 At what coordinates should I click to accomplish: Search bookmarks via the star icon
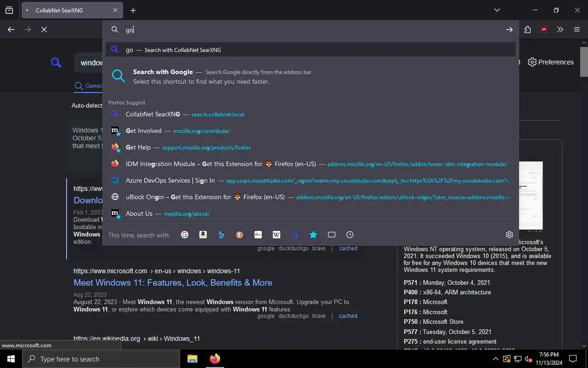pyautogui.click(x=313, y=235)
